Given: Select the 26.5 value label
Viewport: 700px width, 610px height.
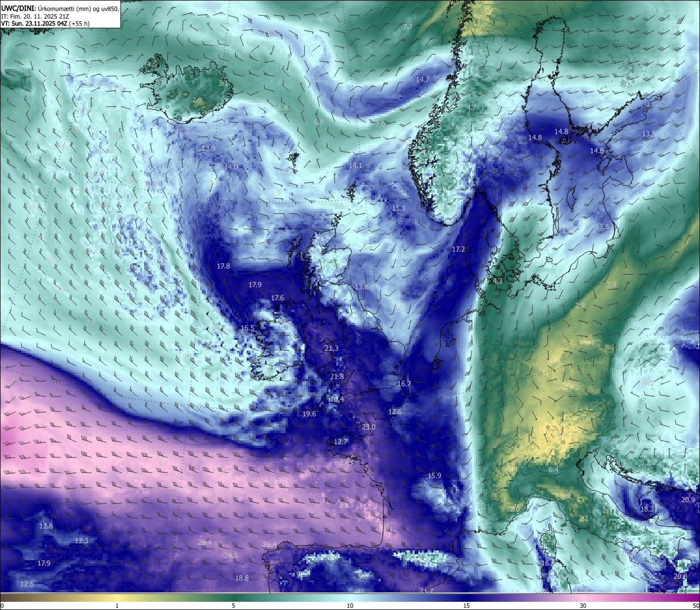Looking at the screenshot, I should (x=231, y=556).
